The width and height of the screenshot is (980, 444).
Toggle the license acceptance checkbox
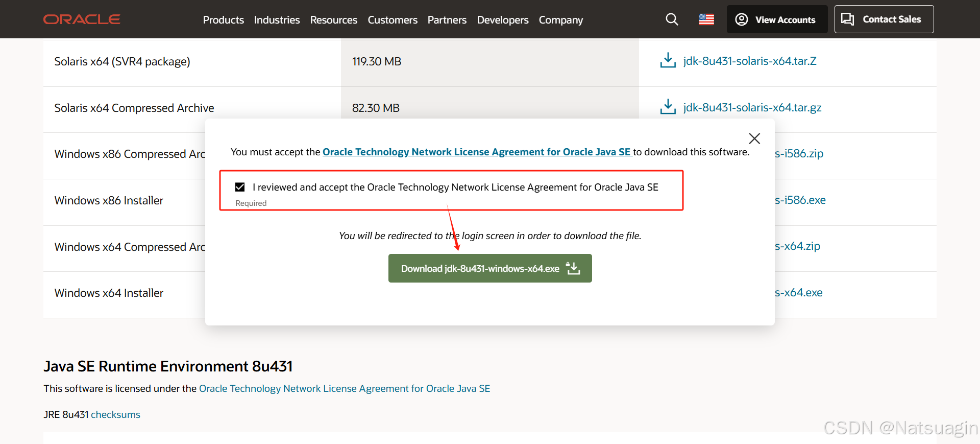(x=240, y=187)
